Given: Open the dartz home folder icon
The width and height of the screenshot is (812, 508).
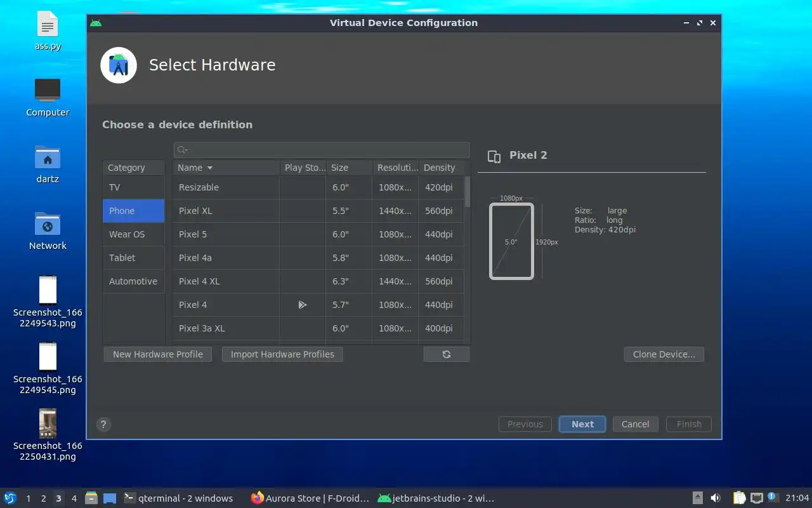Looking at the screenshot, I should [48, 164].
